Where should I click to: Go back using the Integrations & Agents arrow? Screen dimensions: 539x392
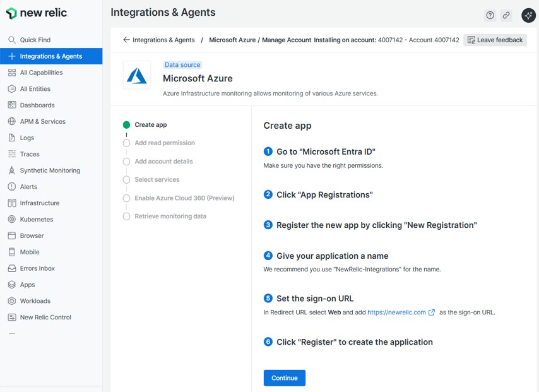(x=126, y=40)
